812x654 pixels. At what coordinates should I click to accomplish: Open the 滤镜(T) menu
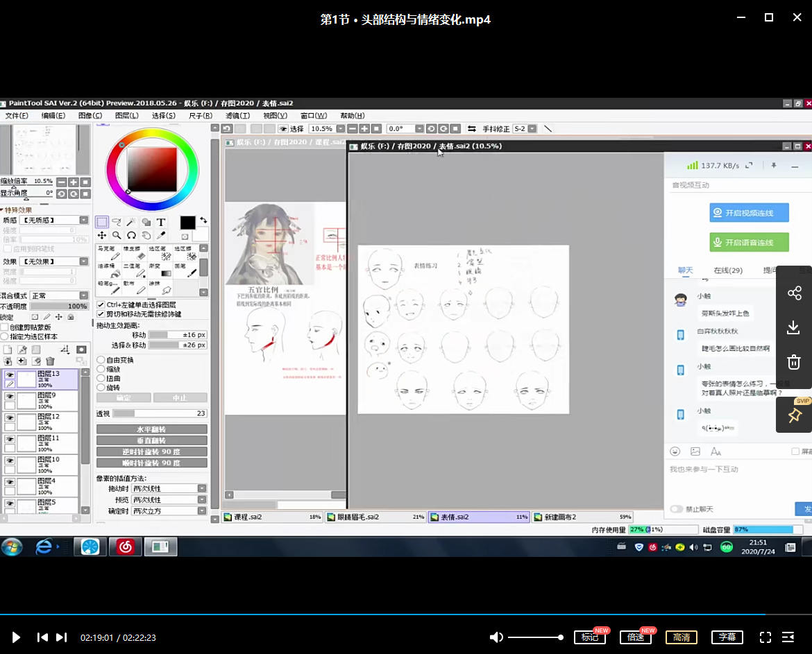237,116
